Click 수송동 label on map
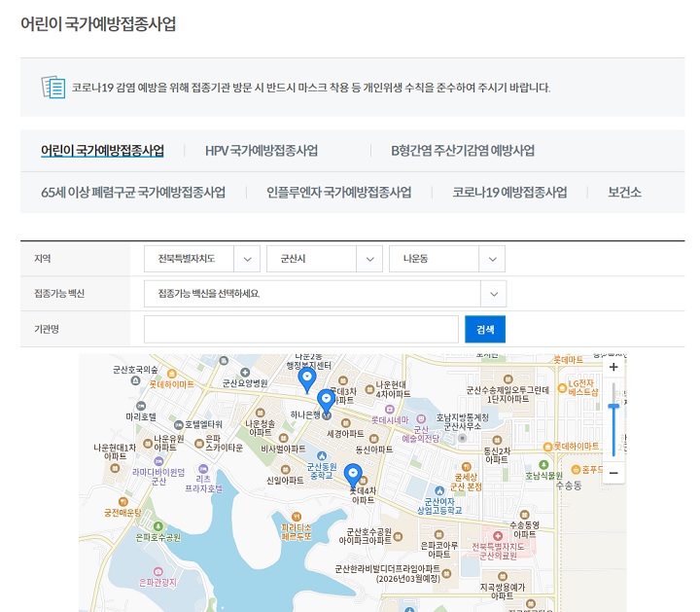This screenshot has width=700, height=612. click(569, 486)
